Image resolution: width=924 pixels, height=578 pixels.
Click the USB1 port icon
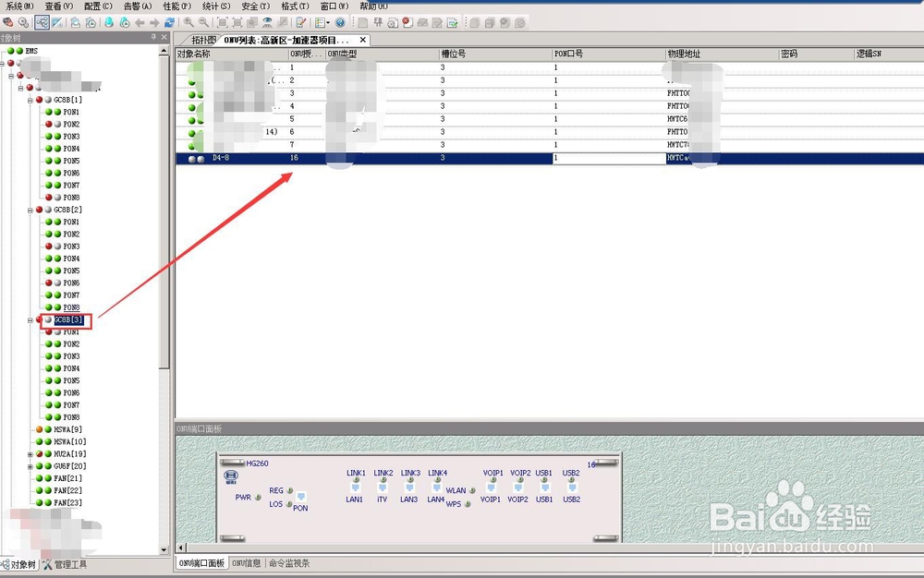point(545,488)
